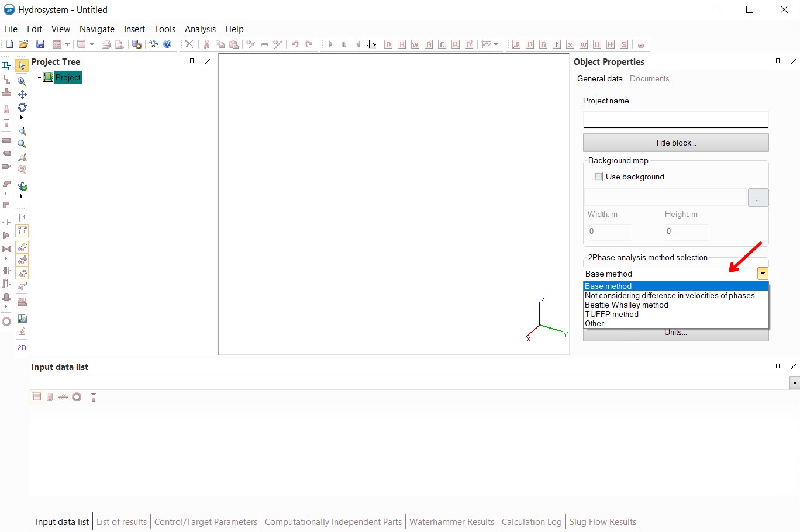Open an existing file via folder icon
800x532 pixels.
[x=23, y=44]
